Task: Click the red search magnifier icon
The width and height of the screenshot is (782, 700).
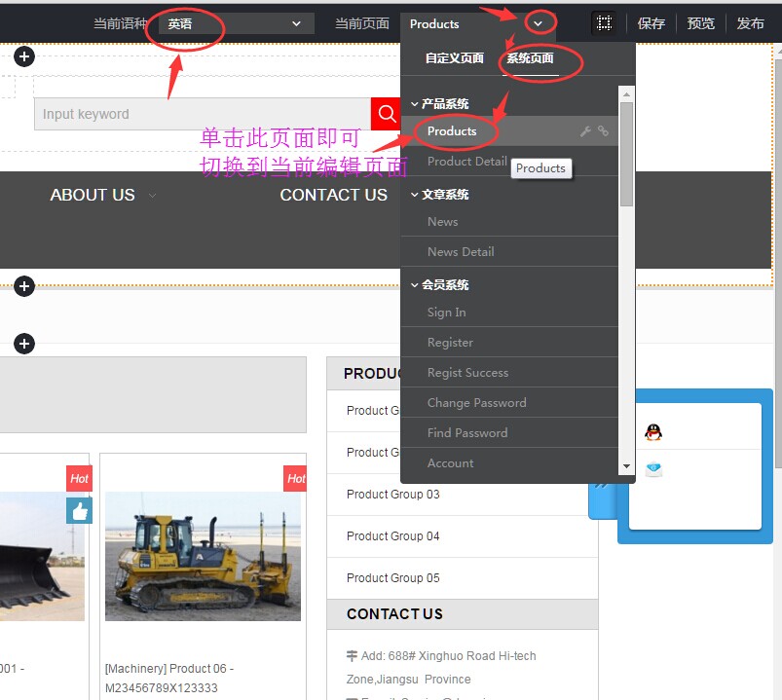Action: pos(385,114)
